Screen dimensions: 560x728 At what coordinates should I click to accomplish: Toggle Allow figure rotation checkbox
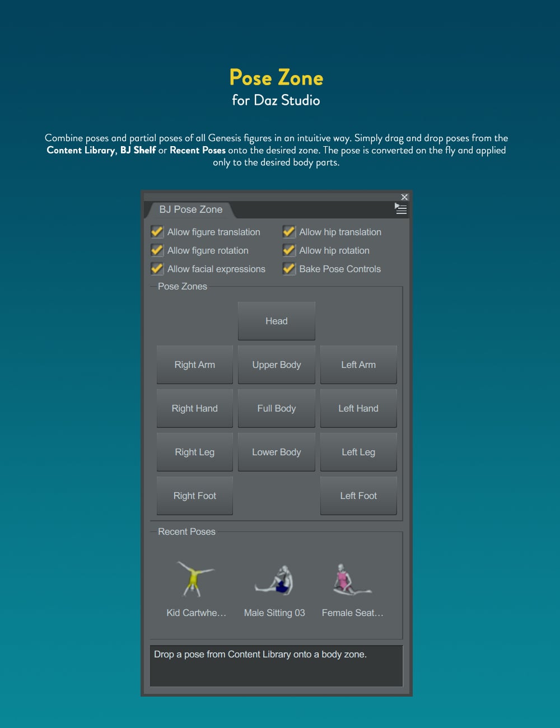pos(157,250)
